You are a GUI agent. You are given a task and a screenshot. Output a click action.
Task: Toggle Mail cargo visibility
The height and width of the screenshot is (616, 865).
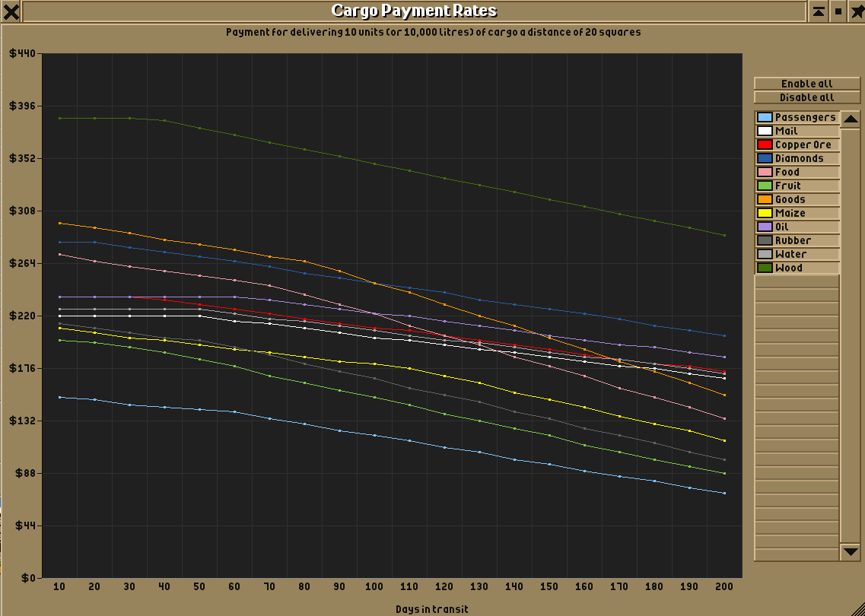tap(797, 132)
